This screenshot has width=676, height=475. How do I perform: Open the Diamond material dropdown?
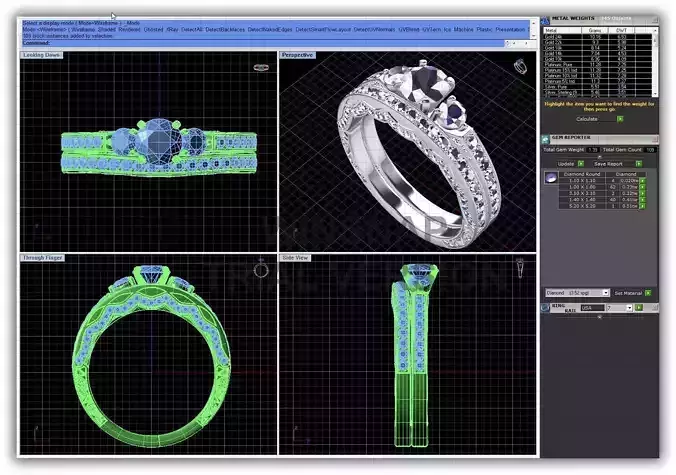pos(606,293)
